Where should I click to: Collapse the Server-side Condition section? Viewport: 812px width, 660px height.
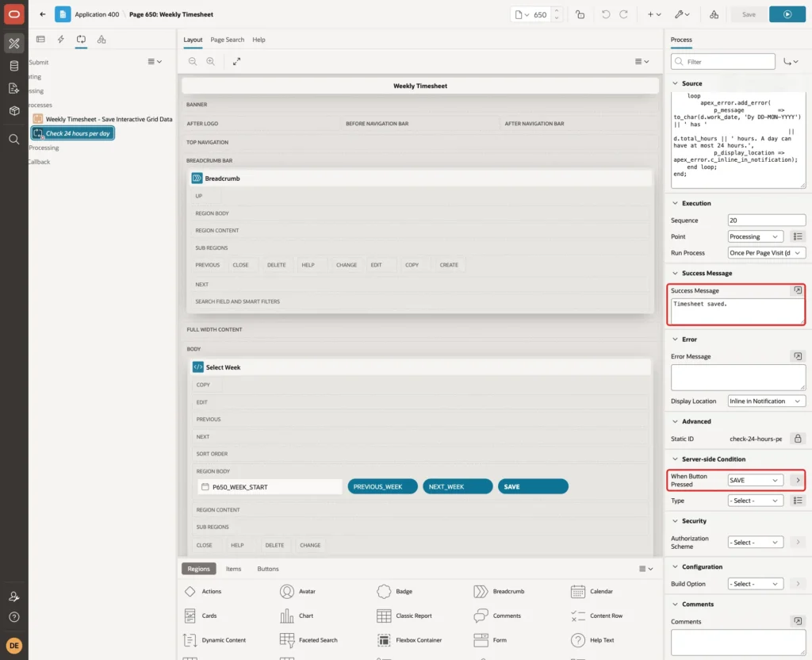click(675, 459)
